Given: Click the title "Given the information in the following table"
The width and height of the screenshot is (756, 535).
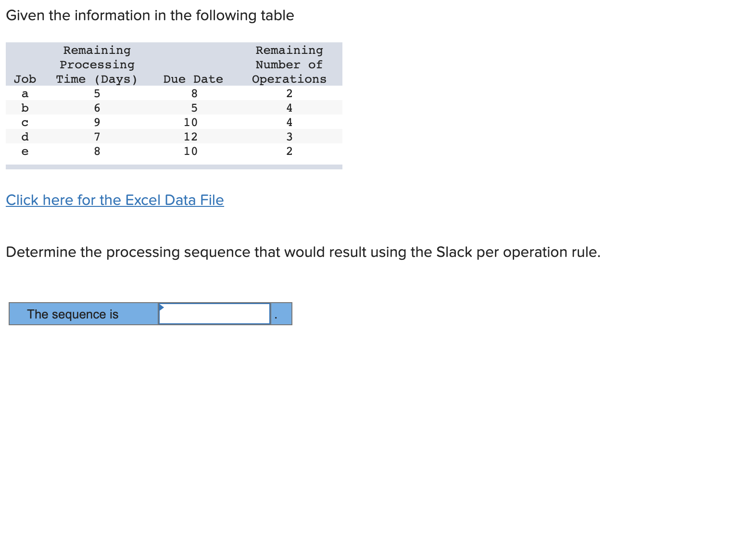Looking at the screenshot, I should (150, 15).
